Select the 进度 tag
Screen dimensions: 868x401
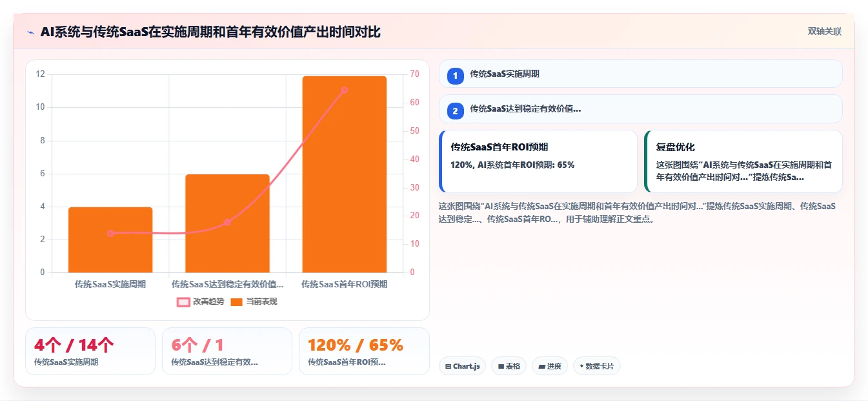[550, 366]
